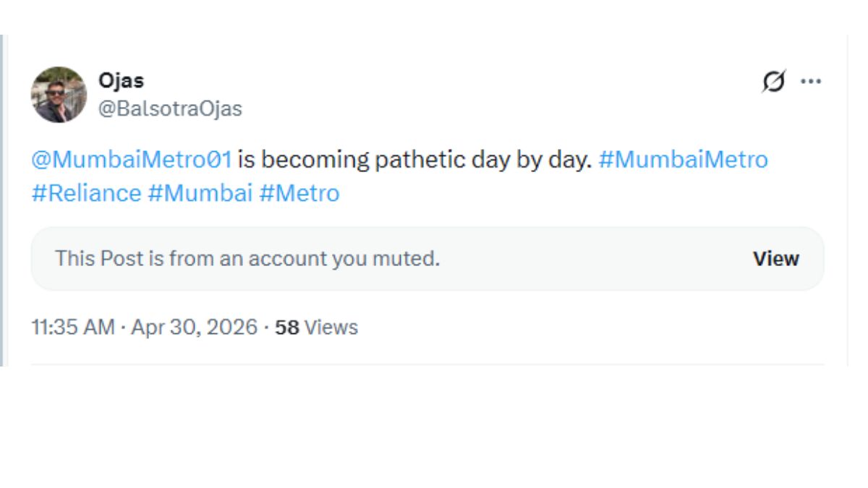868x488 pixels.
Task: Click Ojas's profile picture
Action: click(59, 95)
